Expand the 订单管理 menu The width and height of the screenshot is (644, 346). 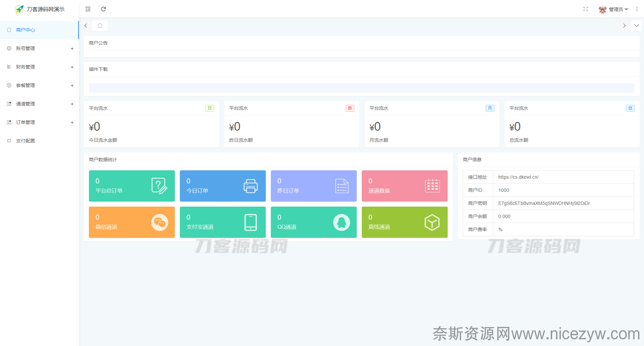tap(39, 122)
